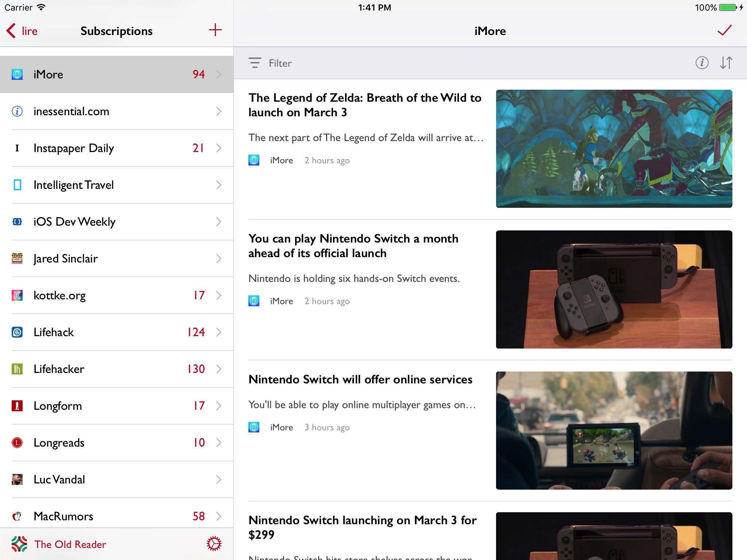Tap the Longreads feed icon

[x=17, y=443]
